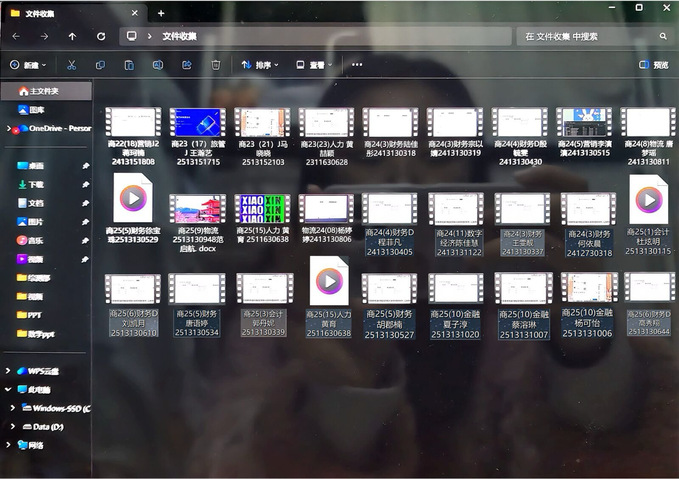Screen dimensions: 679x479
Task: Select the 文件收集 tab
Action: (60, 13)
